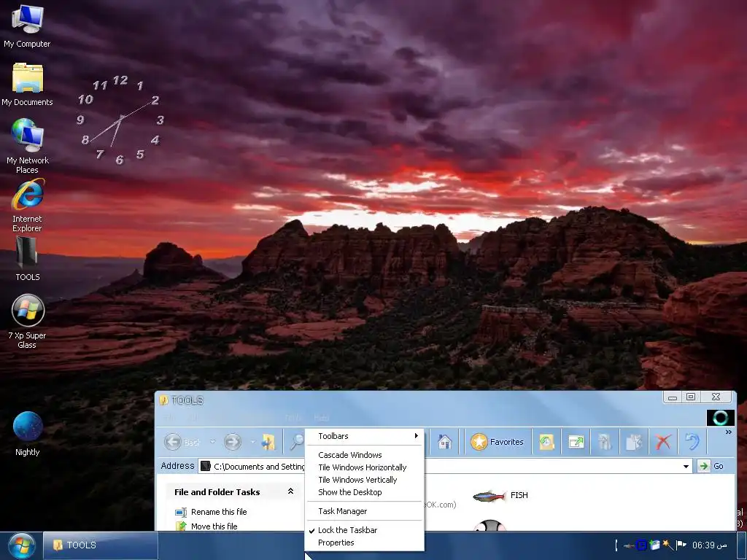Click the folder with green plus tray icon
This screenshot has height=560, width=747.
pos(654,545)
